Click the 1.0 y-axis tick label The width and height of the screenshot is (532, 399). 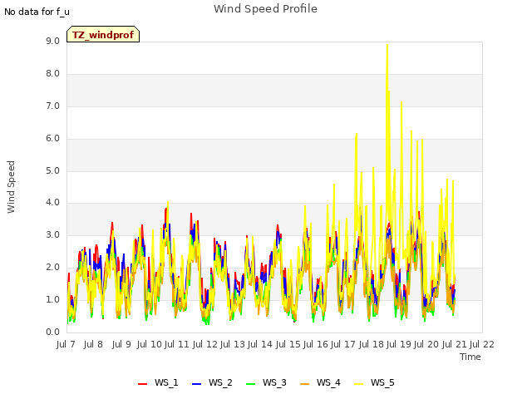52,299
